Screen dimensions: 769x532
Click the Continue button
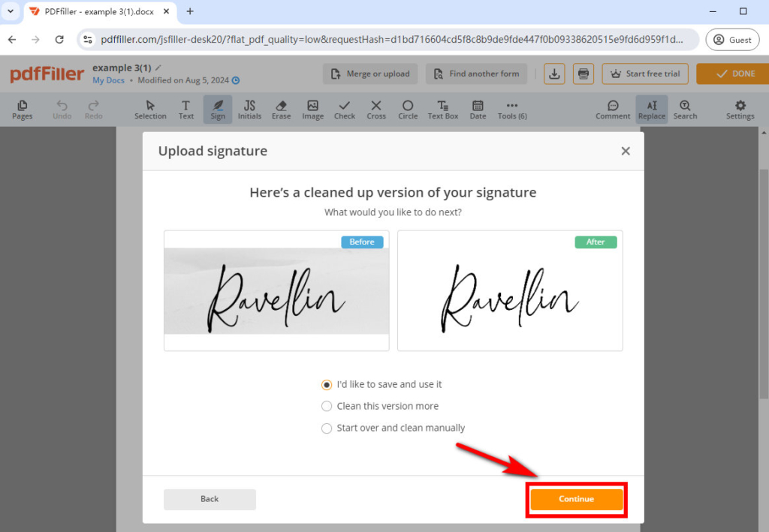coord(576,498)
